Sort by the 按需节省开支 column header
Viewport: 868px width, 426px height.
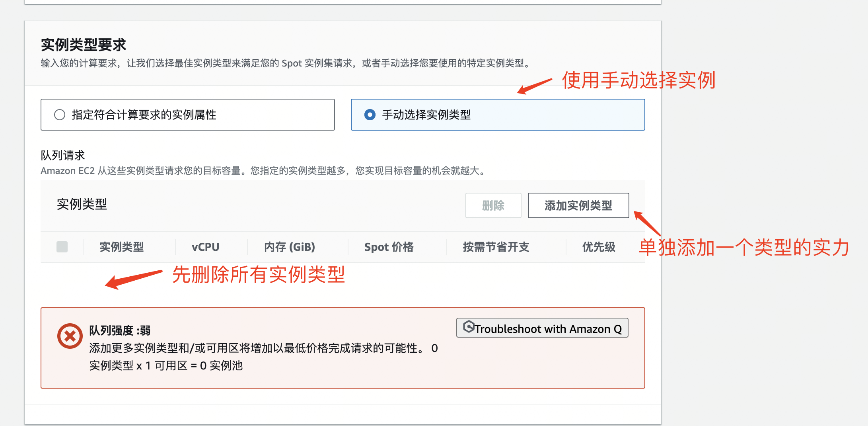496,247
